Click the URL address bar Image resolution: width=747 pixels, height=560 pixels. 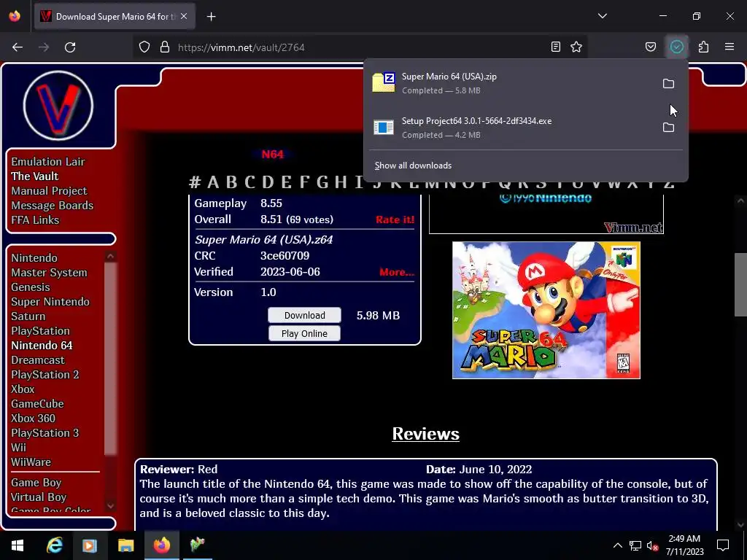click(360, 47)
